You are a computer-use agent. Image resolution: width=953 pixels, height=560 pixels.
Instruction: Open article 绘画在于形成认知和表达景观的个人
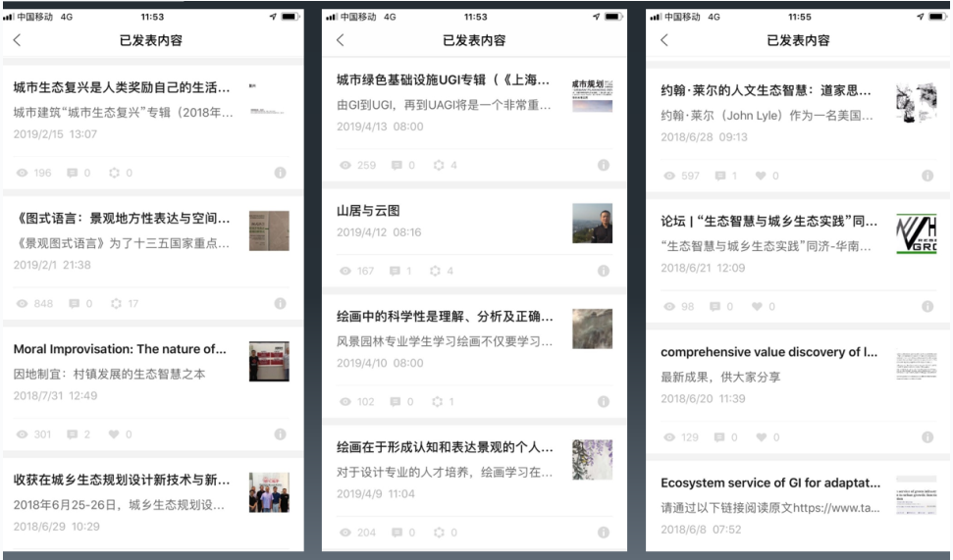(445, 447)
